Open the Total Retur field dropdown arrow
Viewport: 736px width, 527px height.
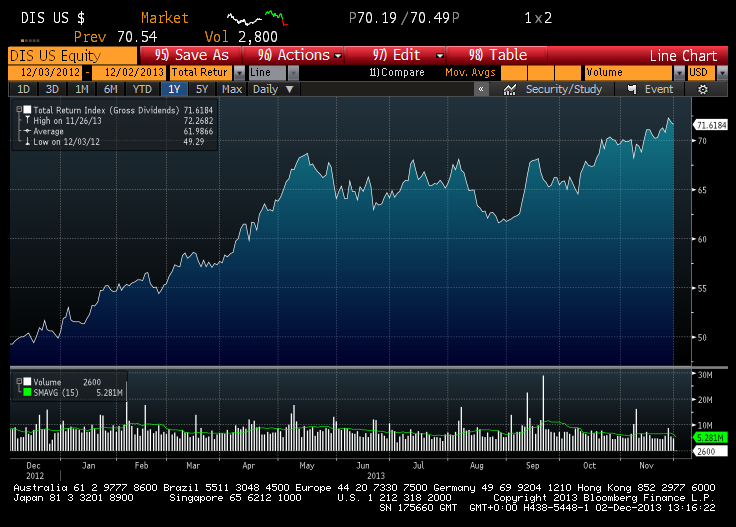239,73
